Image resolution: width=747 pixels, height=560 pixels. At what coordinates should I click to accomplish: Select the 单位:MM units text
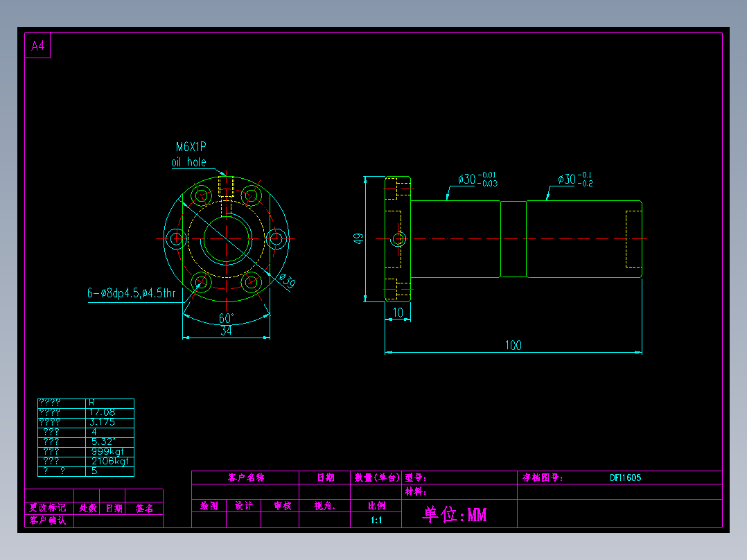(455, 514)
